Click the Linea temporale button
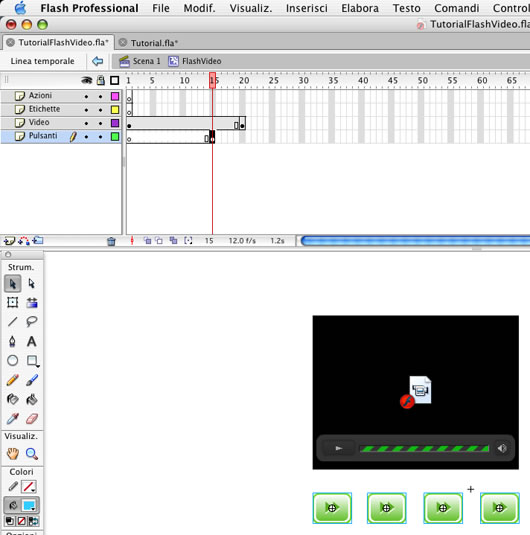The width and height of the screenshot is (530, 535). [x=42, y=61]
